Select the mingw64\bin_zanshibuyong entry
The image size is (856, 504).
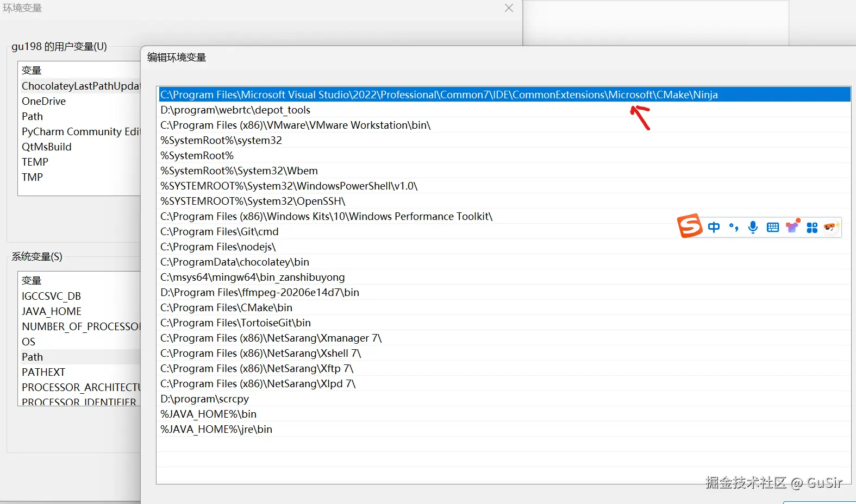(504, 277)
